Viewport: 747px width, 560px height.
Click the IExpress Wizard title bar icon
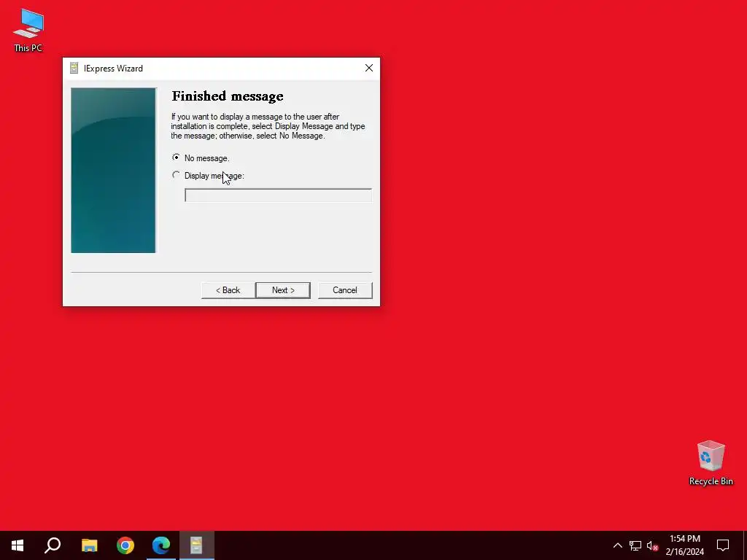74,68
